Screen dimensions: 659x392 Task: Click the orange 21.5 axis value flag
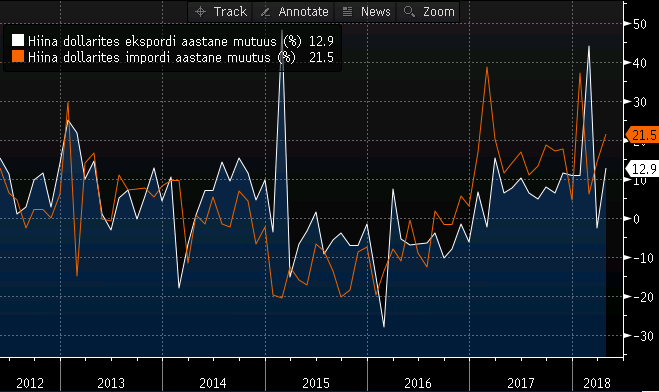tap(643, 135)
